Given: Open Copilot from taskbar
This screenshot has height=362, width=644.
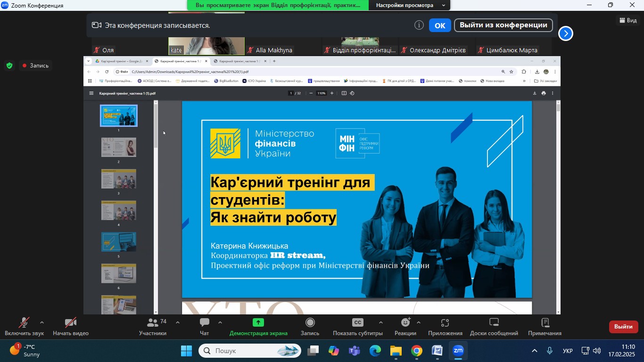Looking at the screenshot, I should coord(334,351).
